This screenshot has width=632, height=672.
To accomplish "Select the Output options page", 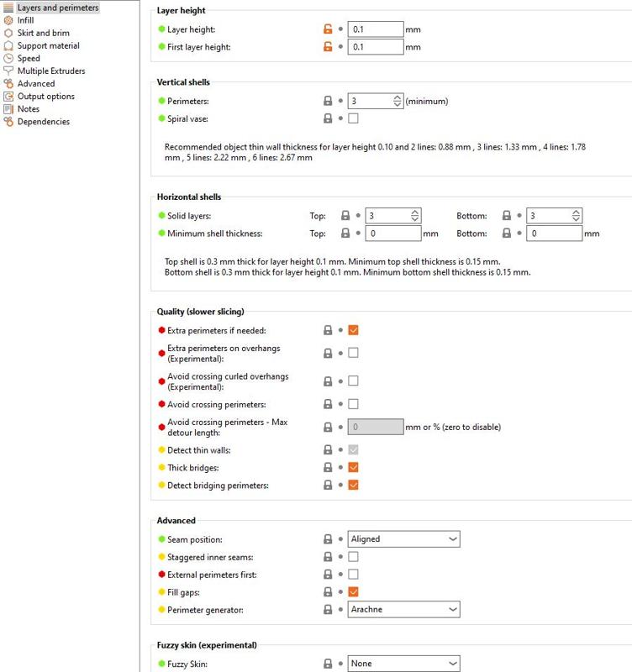I will coord(46,97).
